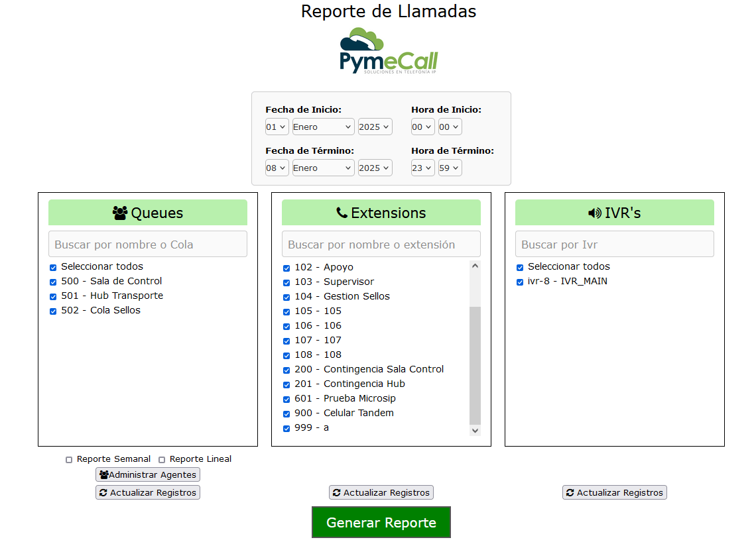Click the Extensions list scrollbar down arrow
Image resolution: width=756 pixels, height=548 pixels.
tap(475, 430)
